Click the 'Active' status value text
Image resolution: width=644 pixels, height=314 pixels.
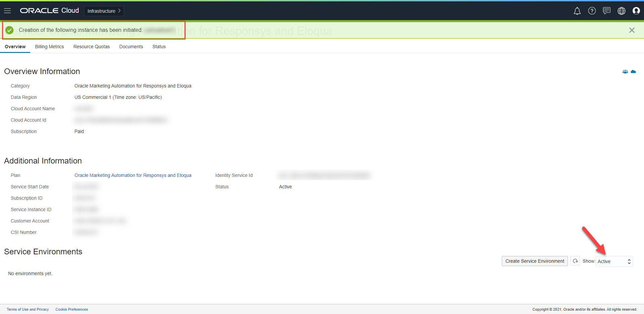click(x=285, y=187)
